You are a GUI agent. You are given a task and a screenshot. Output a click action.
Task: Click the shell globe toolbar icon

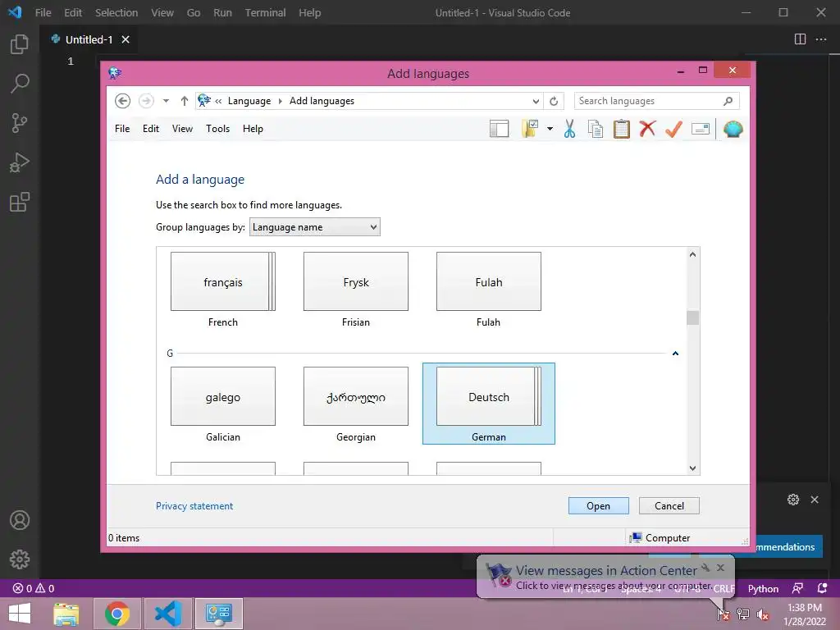tap(733, 129)
